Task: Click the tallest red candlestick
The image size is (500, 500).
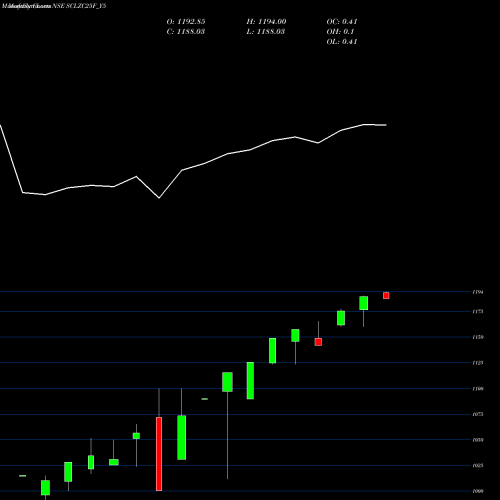Action: click(x=159, y=454)
